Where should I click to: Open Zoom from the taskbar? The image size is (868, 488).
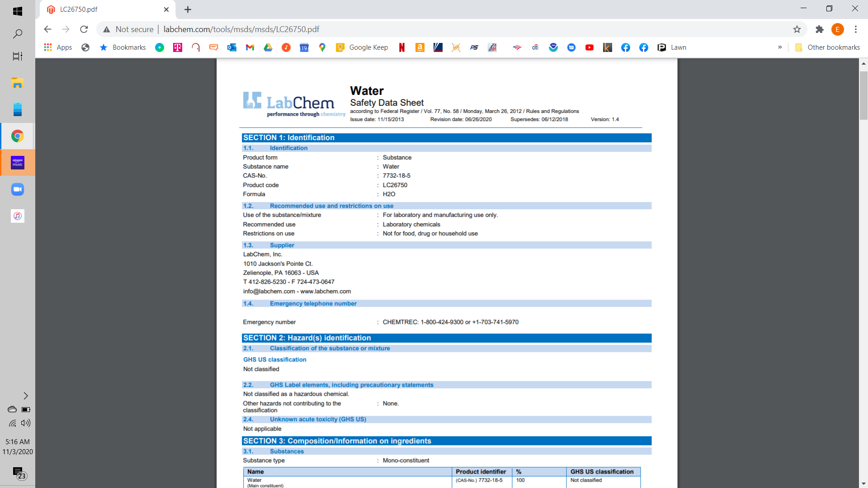tap(18, 189)
